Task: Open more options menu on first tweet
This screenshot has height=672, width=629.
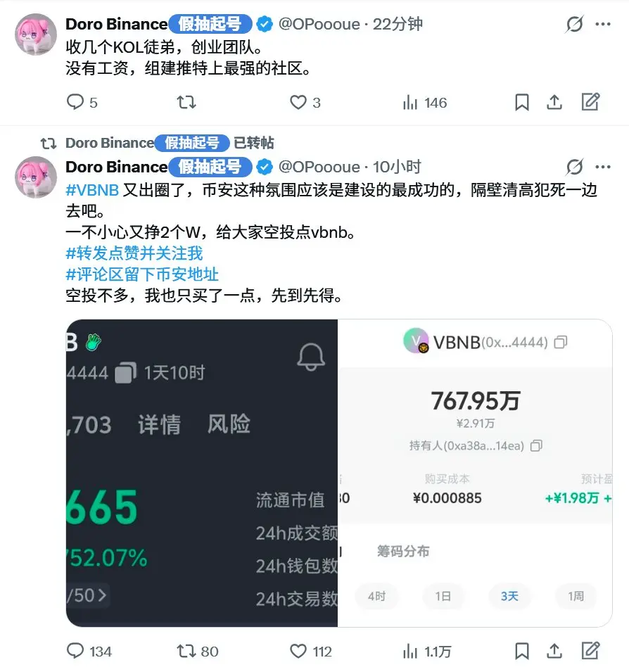Action: [603, 24]
